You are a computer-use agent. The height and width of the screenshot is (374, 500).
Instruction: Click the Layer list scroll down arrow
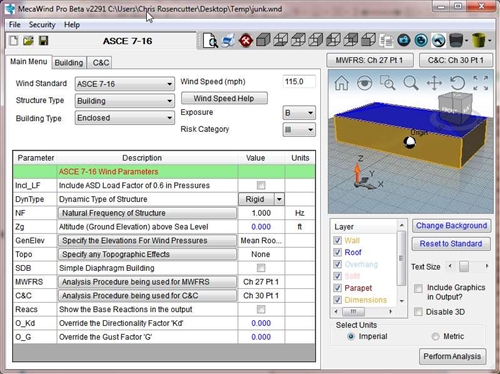coord(402,301)
